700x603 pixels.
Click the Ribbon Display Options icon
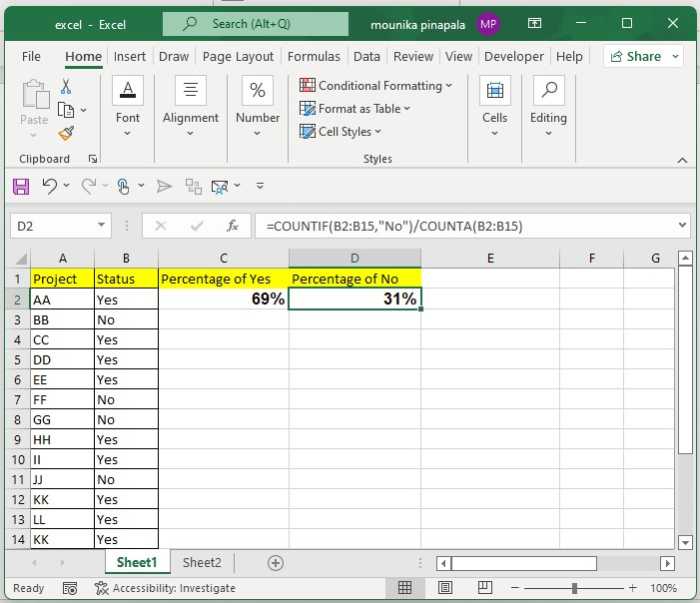click(x=534, y=23)
